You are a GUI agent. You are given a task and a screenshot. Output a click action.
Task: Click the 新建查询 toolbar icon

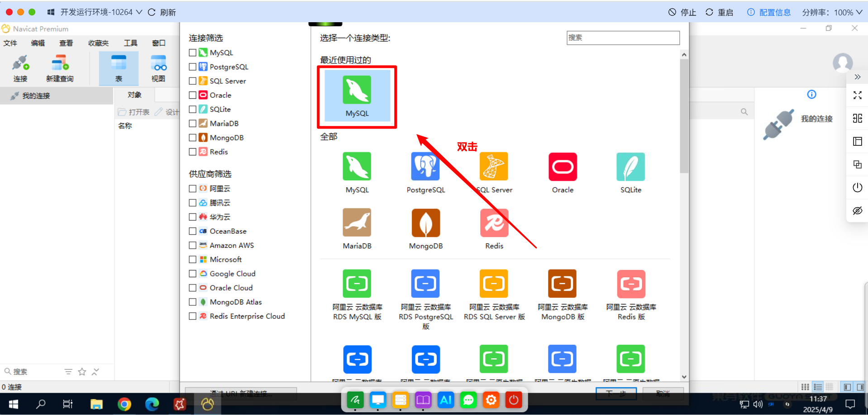[x=60, y=68]
